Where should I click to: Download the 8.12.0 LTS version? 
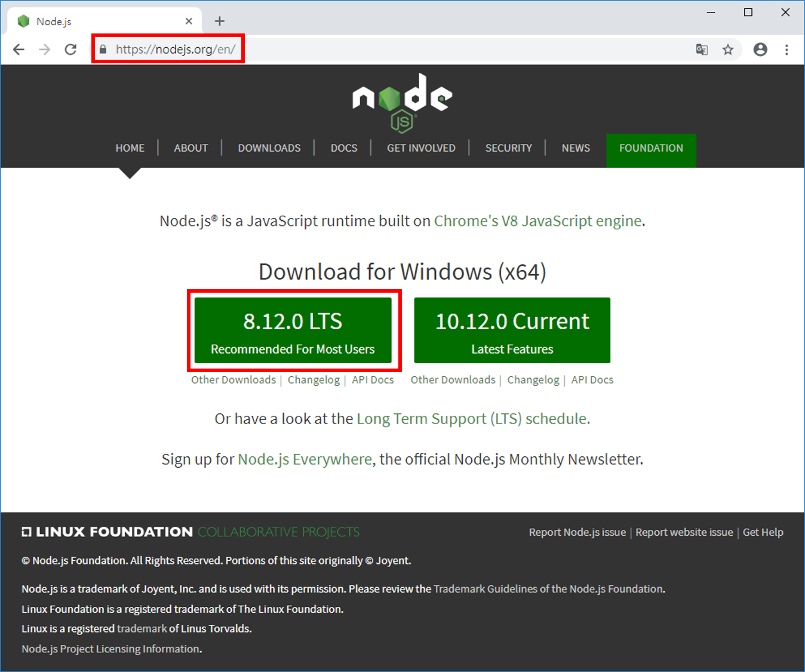pos(293,330)
